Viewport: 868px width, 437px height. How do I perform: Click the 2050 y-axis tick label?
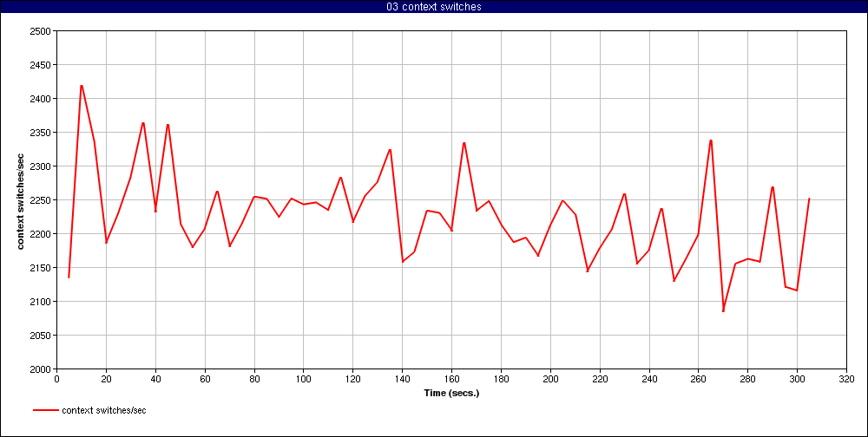coord(42,336)
